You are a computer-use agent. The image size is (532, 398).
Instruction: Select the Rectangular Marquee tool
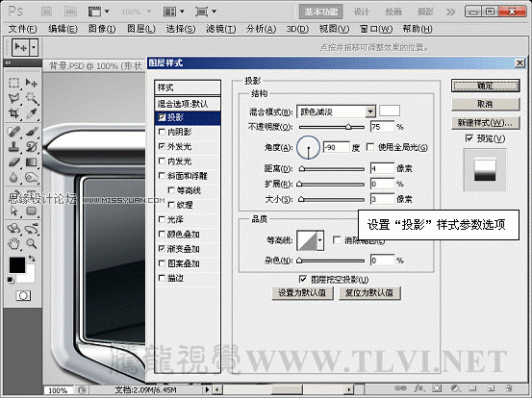[x=13, y=83]
